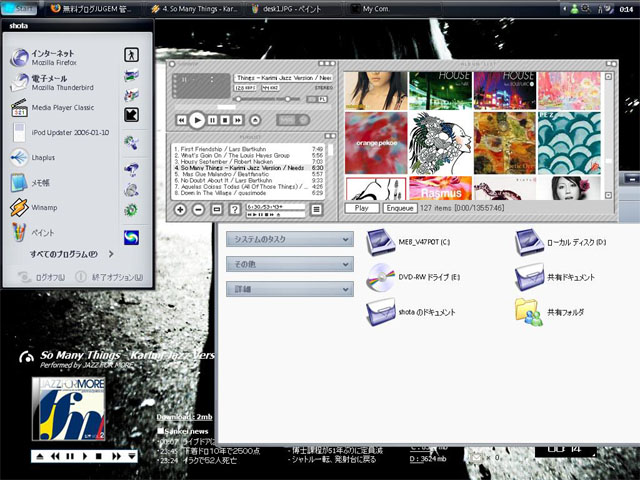The height and width of the screenshot is (480, 640).
Task: Open Unaplus from the start menu
Action: pyautogui.click(x=33, y=158)
